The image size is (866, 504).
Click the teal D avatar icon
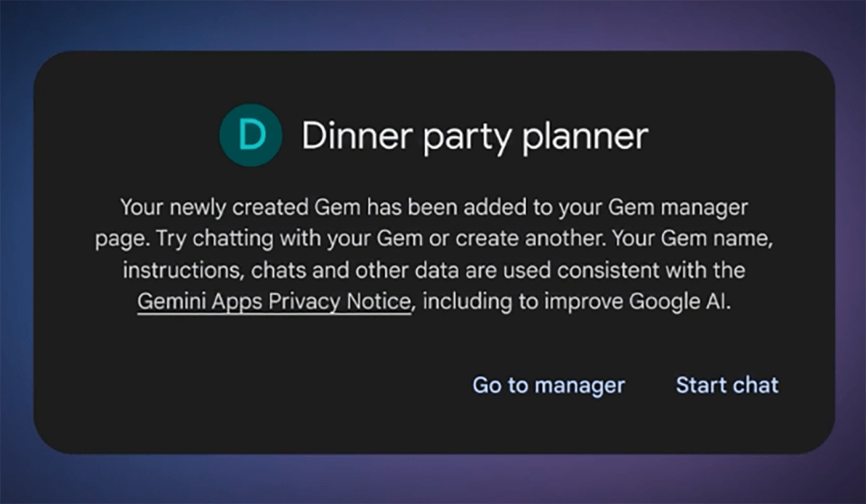pyautogui.click(x=251, y=135)
